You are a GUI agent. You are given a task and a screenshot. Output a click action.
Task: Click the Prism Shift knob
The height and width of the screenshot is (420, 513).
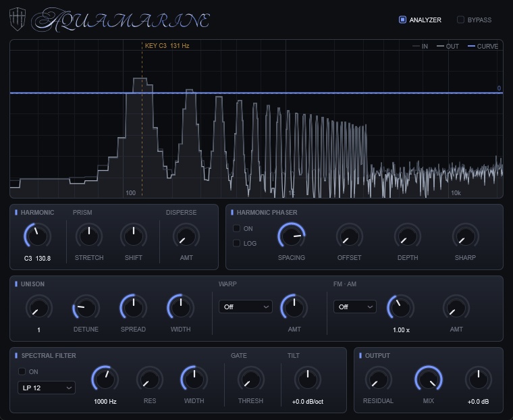coord(134,236)
